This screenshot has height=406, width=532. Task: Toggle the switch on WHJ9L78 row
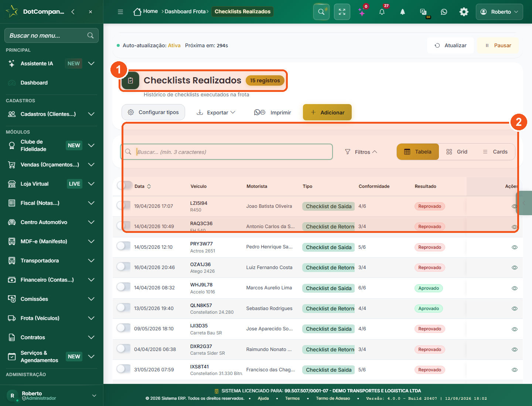click(x=123, y=287)
